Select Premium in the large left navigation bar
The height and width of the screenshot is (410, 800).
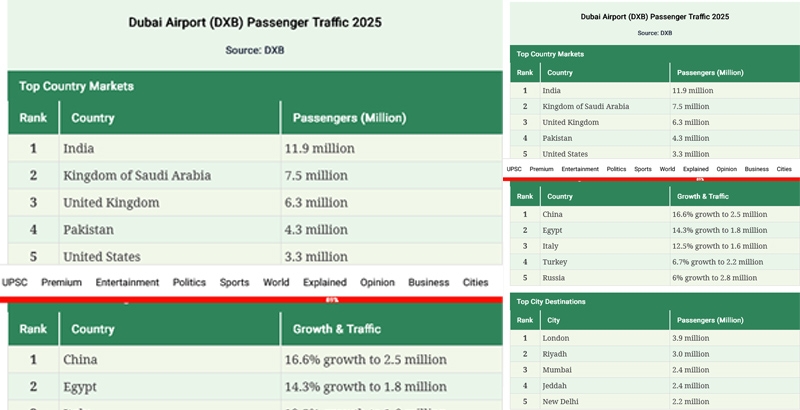pos(61,283)
